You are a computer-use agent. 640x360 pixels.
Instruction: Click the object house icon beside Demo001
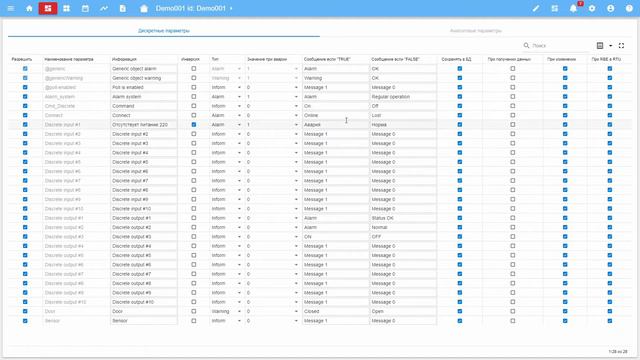[144, 8]
